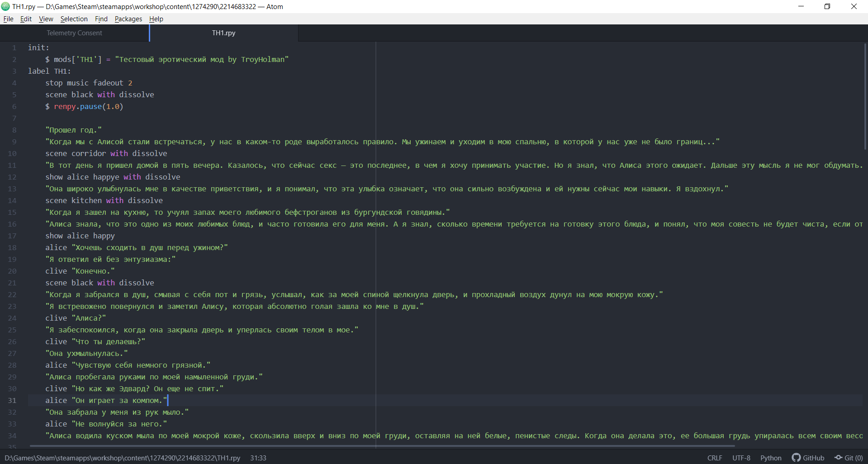Screen dimensions: 868x464
Task: Open the View menu
Action: [46, 19]
